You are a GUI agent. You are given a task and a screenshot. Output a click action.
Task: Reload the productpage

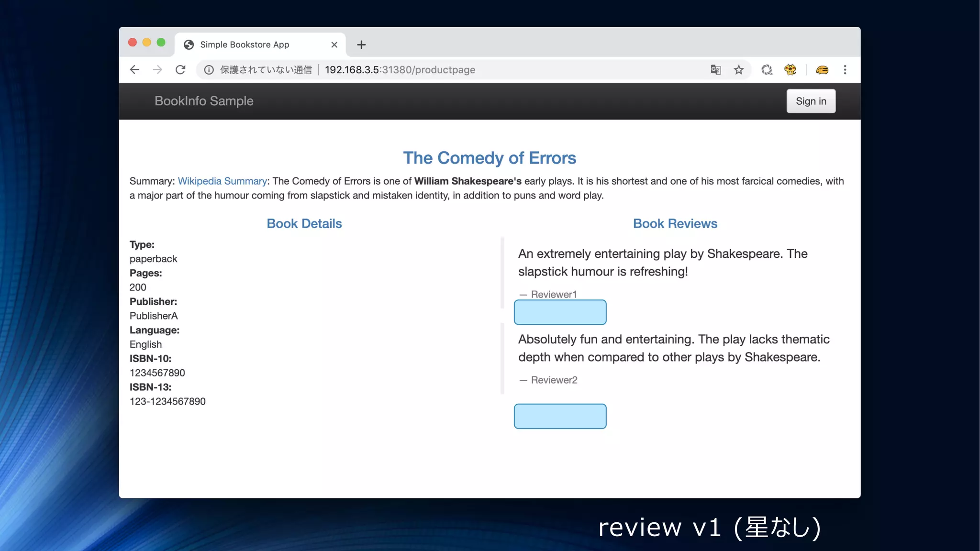[180, 70]
